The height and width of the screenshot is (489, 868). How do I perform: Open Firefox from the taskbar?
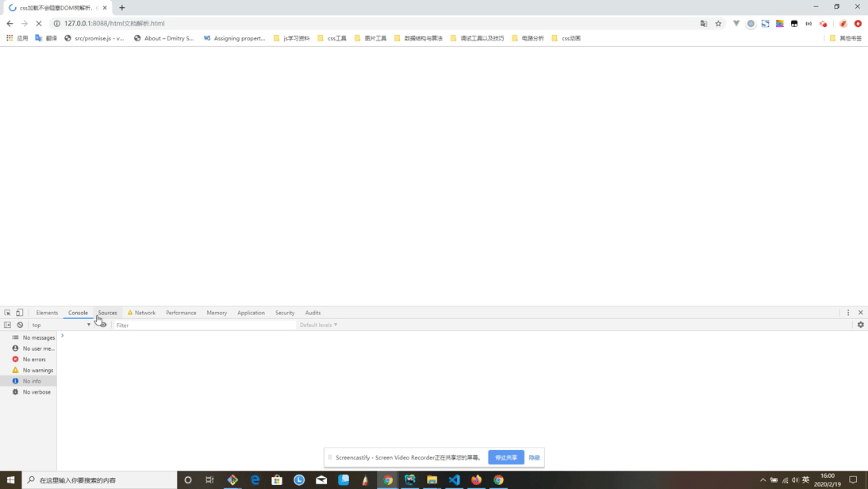[x=477, y=480]
